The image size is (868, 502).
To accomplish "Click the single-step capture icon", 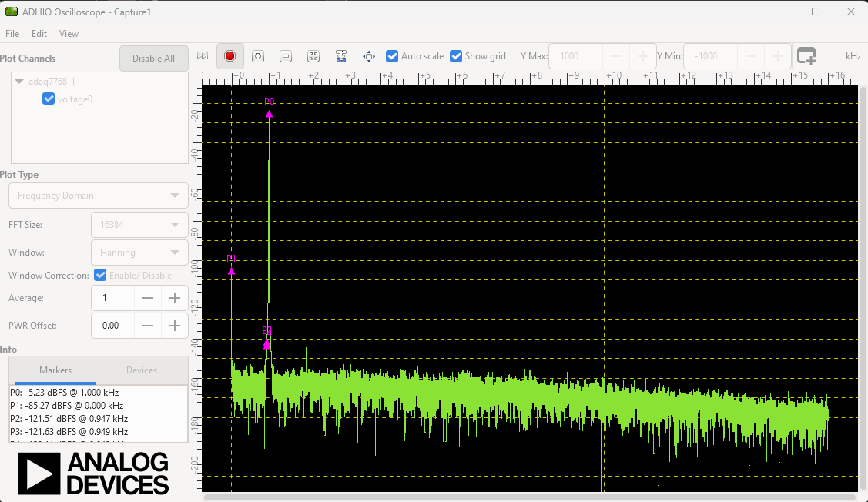I will click(x=203, y=56).
